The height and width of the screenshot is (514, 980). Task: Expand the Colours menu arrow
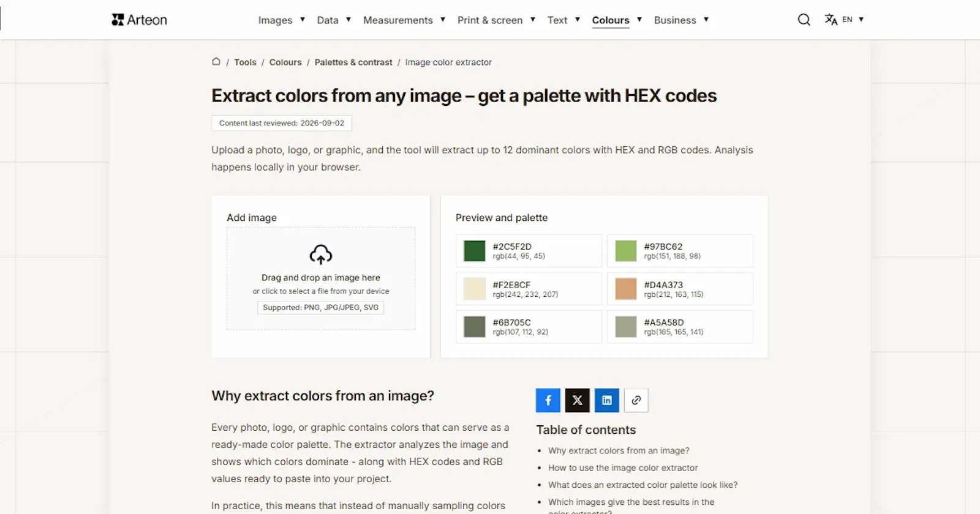click(639, 20)
